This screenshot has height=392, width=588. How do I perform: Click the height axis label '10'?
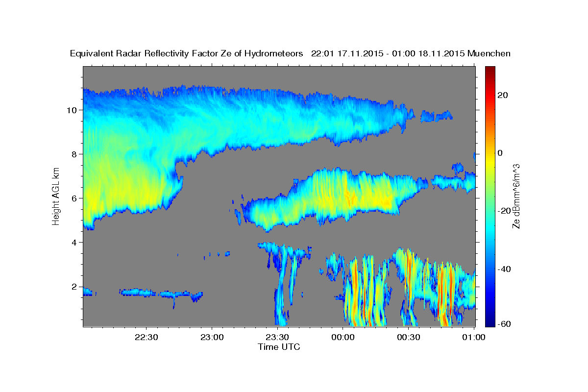tap(73, 110)
